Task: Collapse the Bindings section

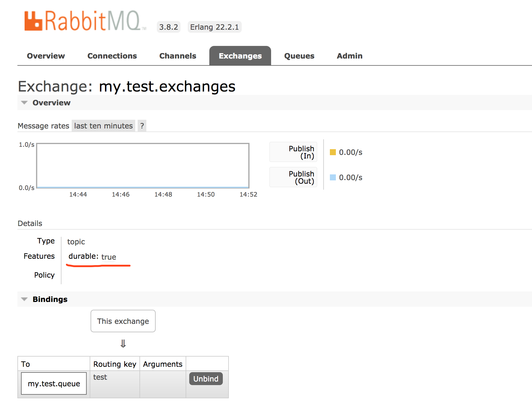Action: point(24,299)
